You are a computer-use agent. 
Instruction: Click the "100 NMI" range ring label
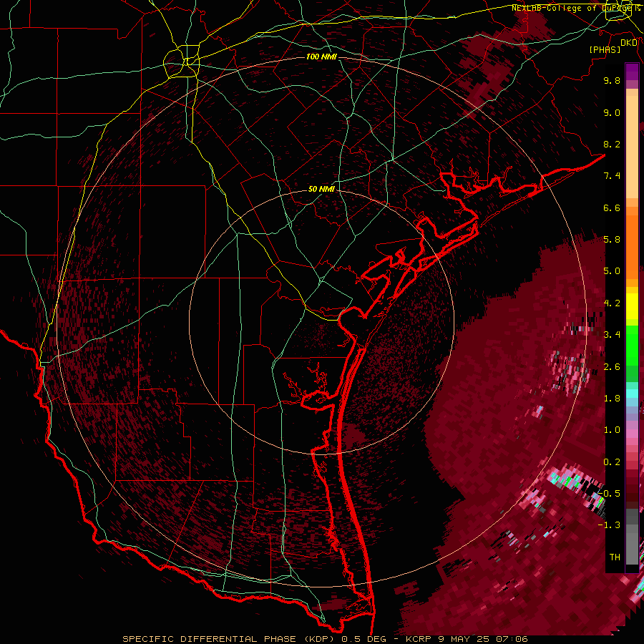pyautogui.click(x=321, y=57)
